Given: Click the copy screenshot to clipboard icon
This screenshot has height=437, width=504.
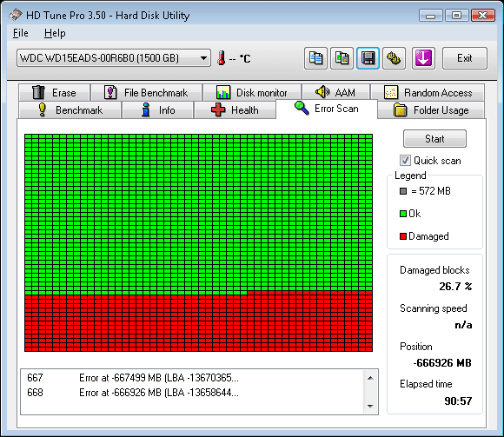Looking at the screenshot, I should (342, 58).
